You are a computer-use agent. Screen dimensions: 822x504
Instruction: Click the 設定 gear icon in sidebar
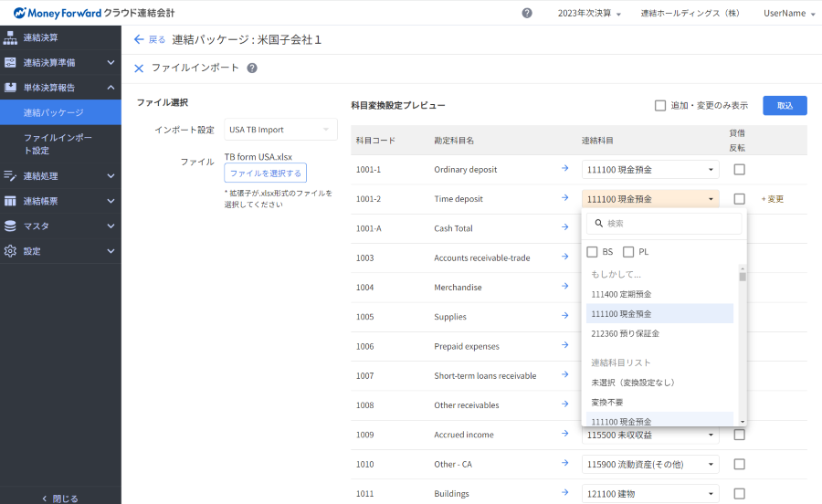11,251
